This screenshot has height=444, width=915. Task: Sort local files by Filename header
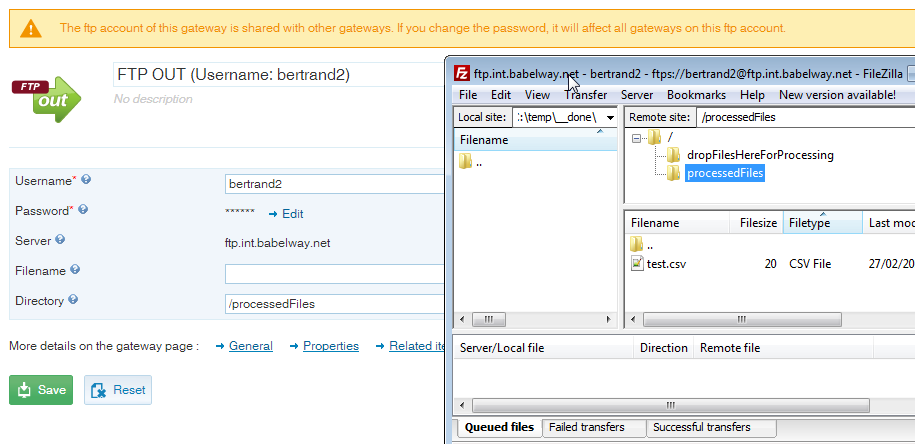pos(535,140)
